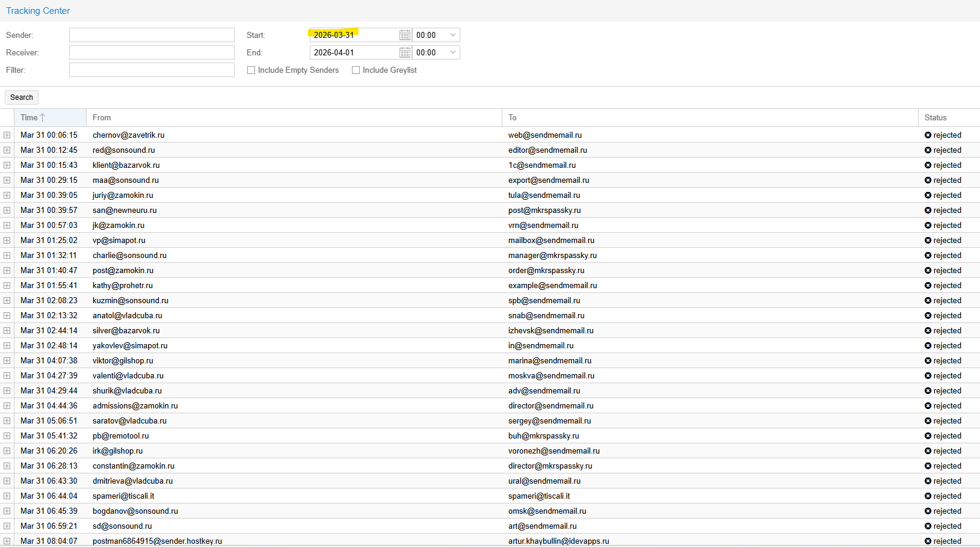Sort by the From column header

(102, 118)
